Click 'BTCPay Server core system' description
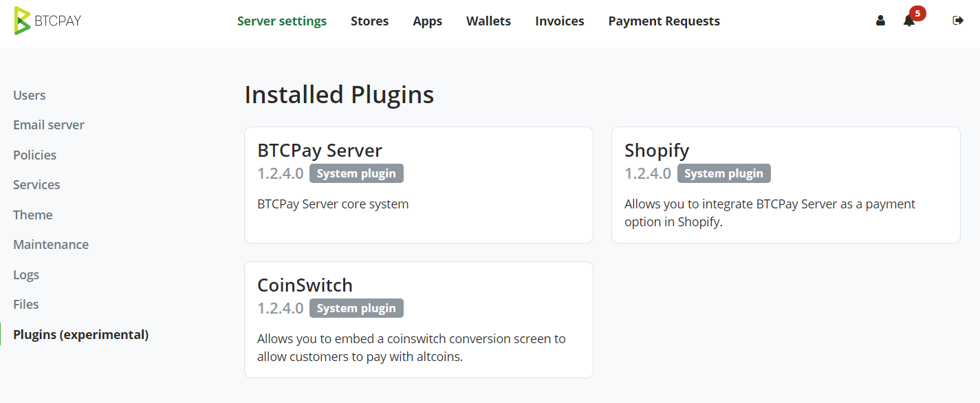The height and width of the screenshot is (403, 980). coord(333,204)
